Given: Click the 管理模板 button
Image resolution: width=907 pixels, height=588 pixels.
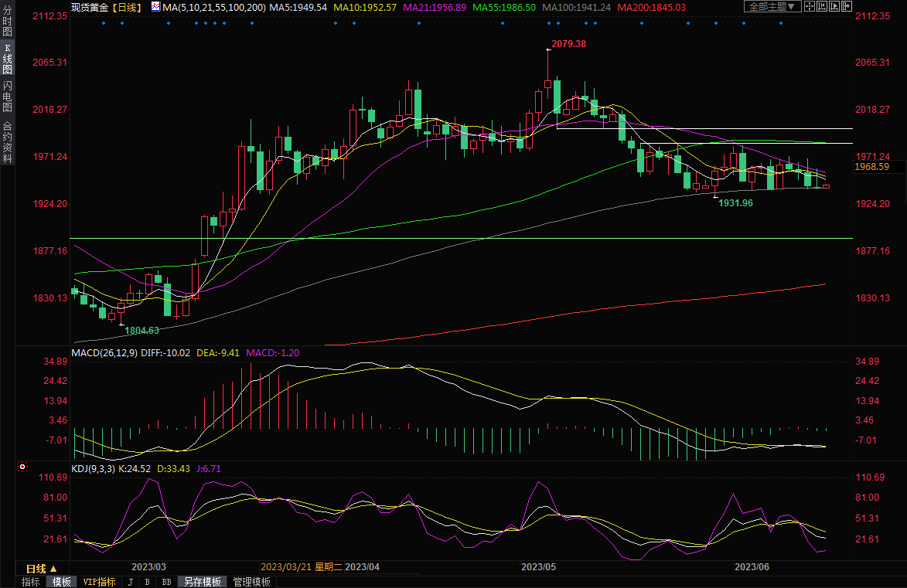Looking at the screenshot, I should click(252, 582).
